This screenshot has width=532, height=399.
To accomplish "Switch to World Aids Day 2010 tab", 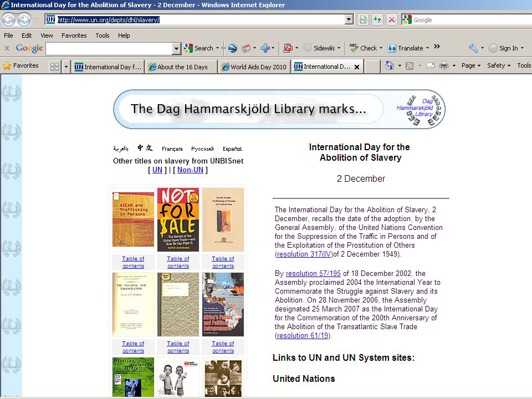I will [x=254, y=67].
